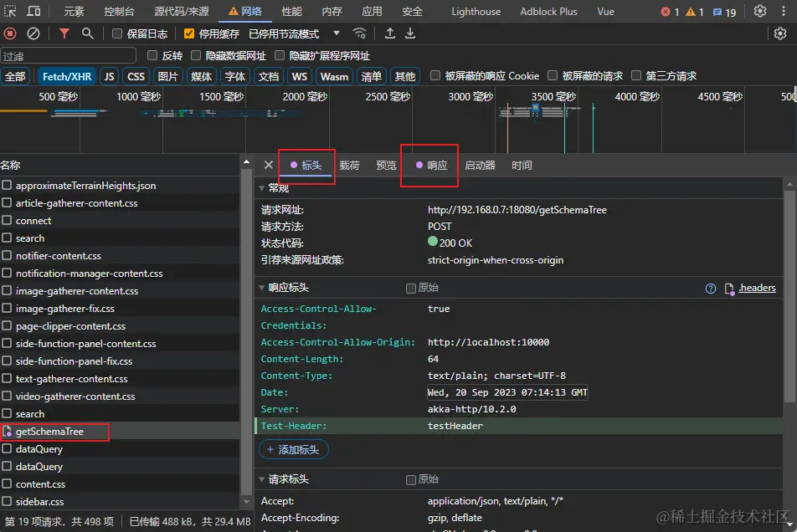
Task: Enable the 保留日志 checkbox
Action: coord(117,33)
